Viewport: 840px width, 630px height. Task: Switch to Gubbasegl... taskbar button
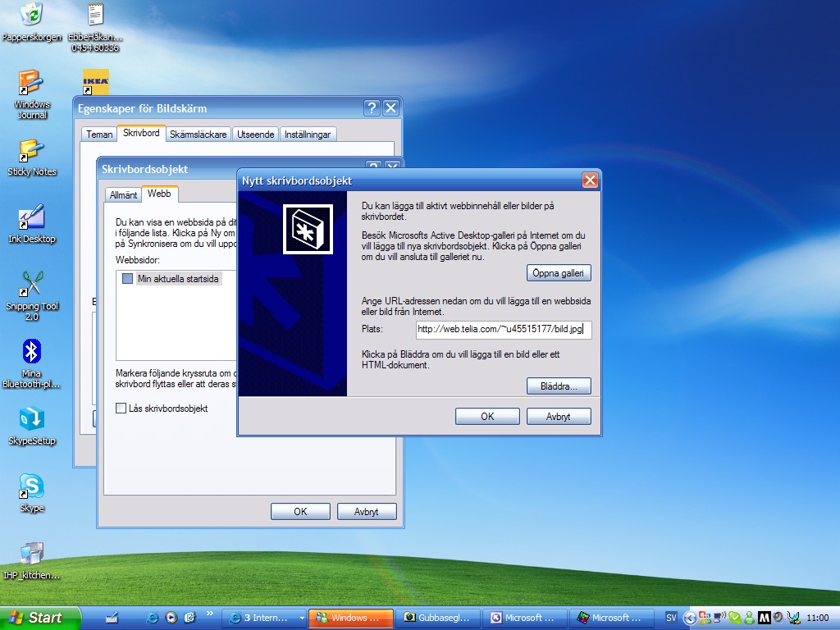(x=438, y=618)
